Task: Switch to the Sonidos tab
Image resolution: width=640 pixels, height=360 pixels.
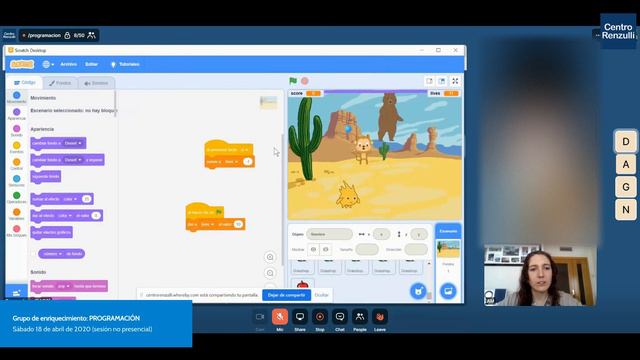Action: pos(96,83)
